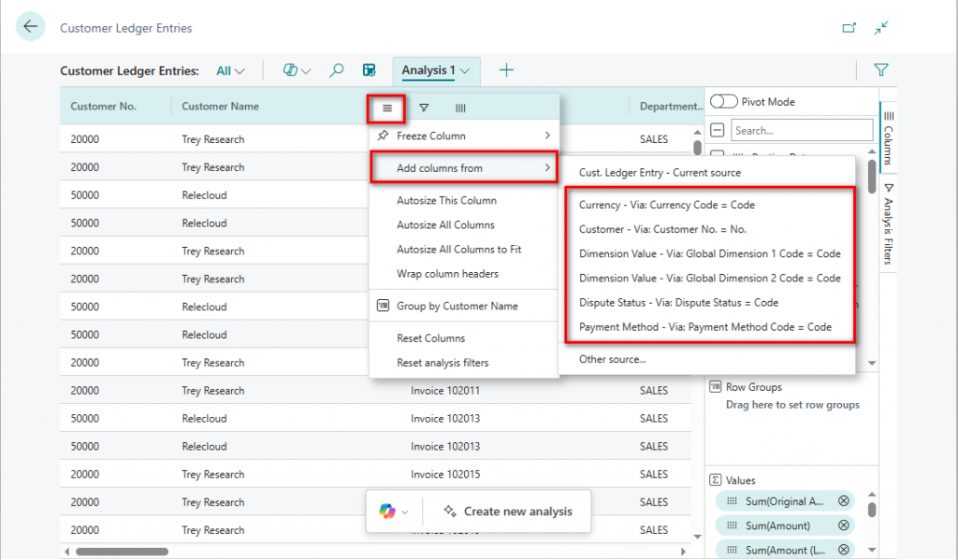The width and height of the screenshot is (958, 560).
Task: Select Autosize All Columns menu item
Action: coord(445,225)
